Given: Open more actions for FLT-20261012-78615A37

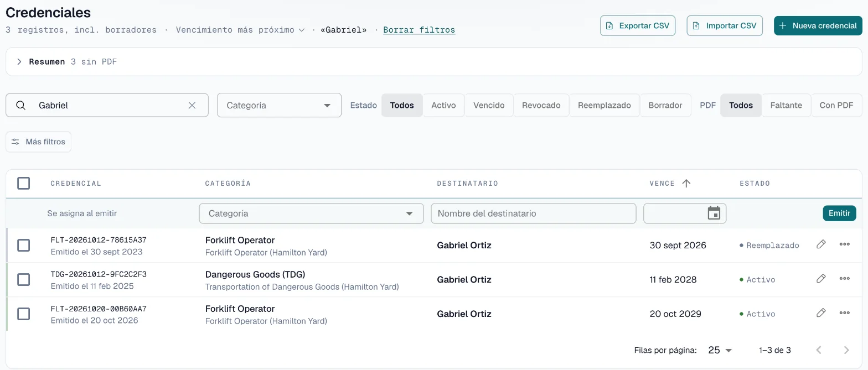Looking at the screenshot, I should pyautogui.click(x=844, y=244).
